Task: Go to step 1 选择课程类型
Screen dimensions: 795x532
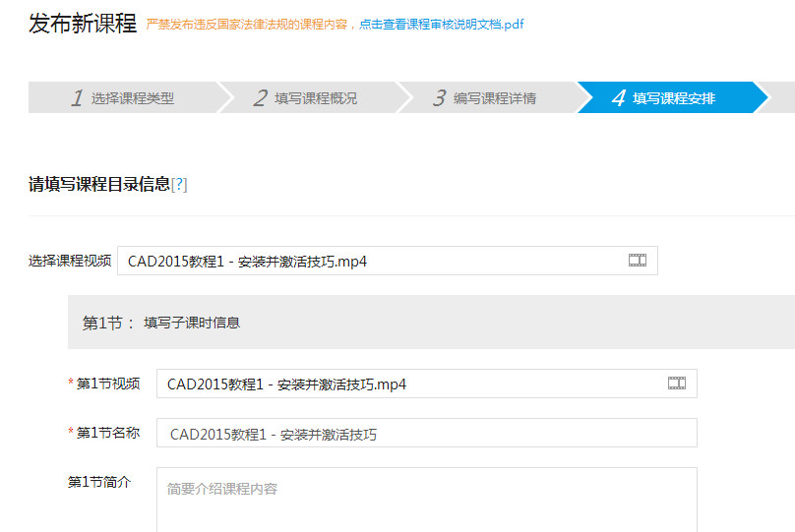Action: tap(123, 97)
